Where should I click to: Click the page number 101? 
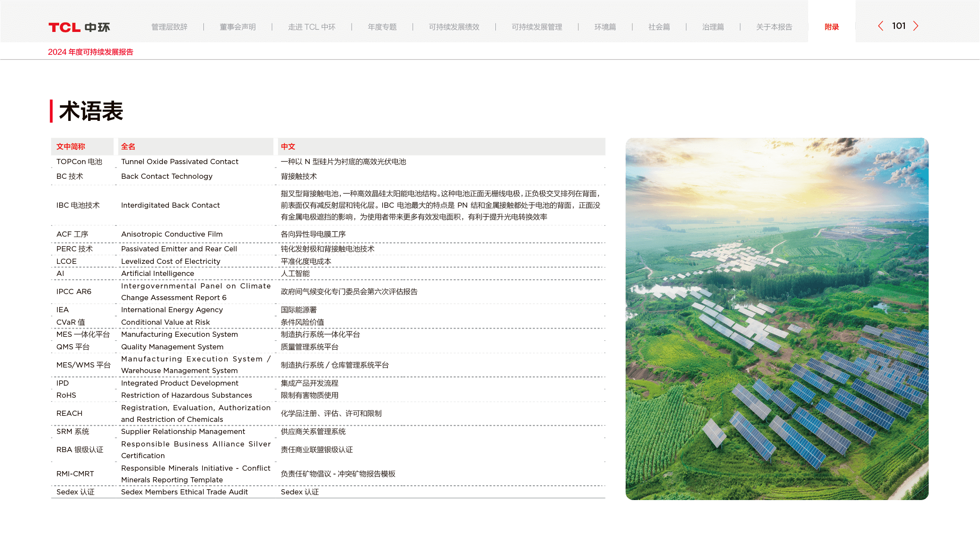[x=899, y=26]
